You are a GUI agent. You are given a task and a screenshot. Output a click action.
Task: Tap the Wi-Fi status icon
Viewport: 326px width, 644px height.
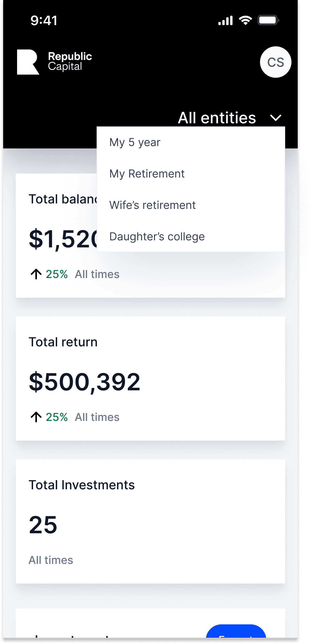[x=245, y=20]
